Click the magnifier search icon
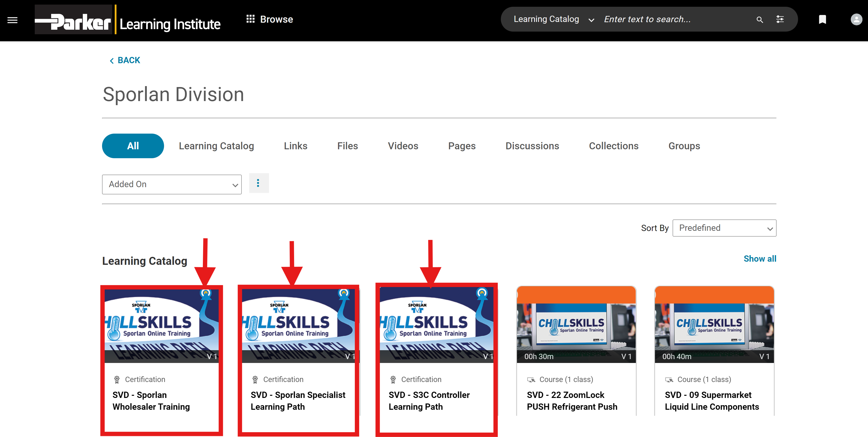This screenshot has width=868, height=437. click(759, 20)
